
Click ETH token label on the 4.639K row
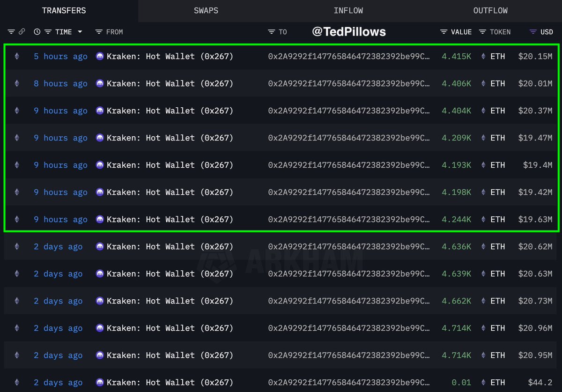coord(498,274)
